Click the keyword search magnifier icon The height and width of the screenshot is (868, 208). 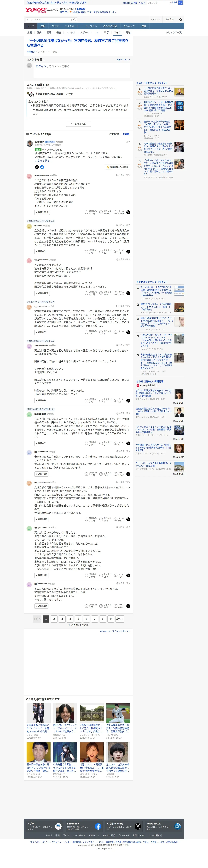tap(74, 20)
